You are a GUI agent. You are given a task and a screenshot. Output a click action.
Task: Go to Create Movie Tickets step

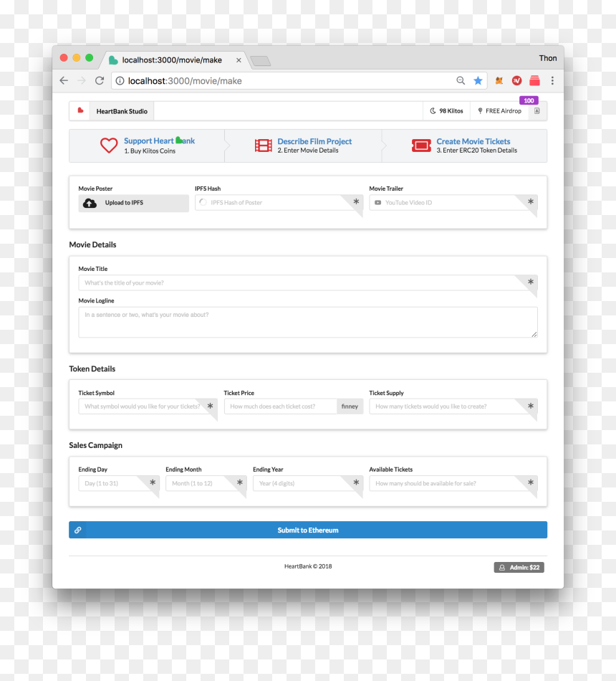click(x=464, y=146)
